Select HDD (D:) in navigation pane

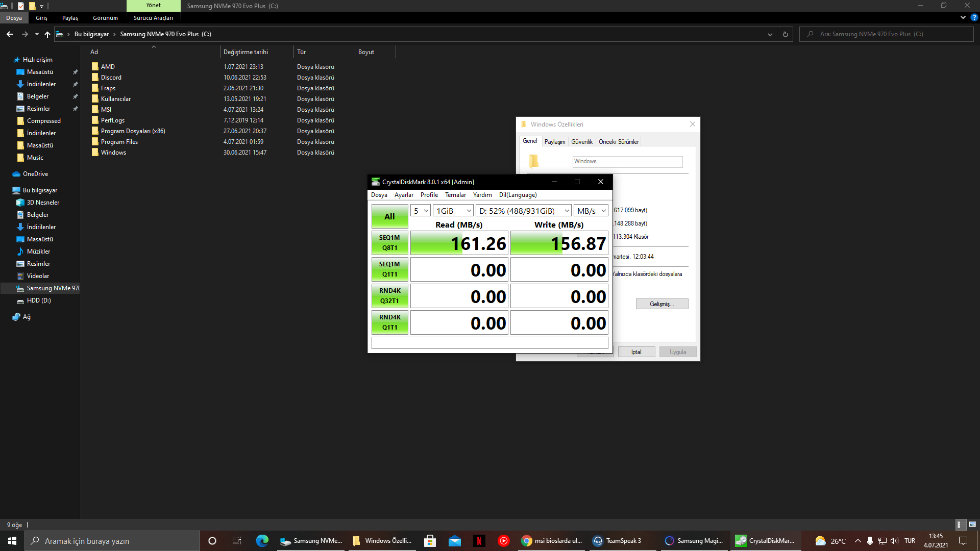pyautogui.click(x=39, y=300)
